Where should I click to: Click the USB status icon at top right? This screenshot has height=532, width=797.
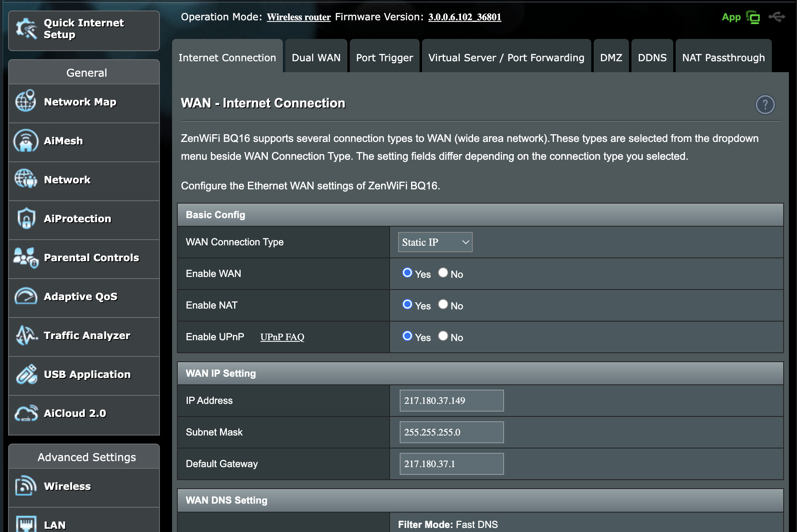pyautogui.click(x=777, y=17)
